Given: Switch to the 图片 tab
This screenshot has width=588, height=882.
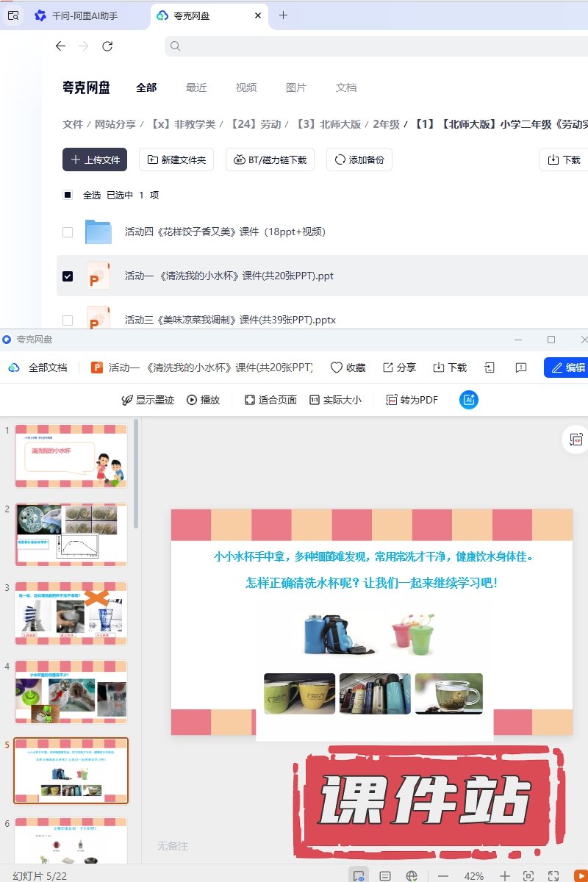Looking at the screenshot, I should pos(296,87).
